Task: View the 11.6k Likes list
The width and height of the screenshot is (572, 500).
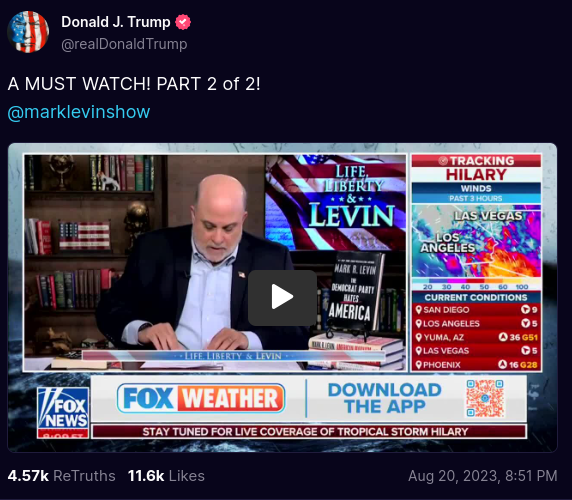Action: 166,476
